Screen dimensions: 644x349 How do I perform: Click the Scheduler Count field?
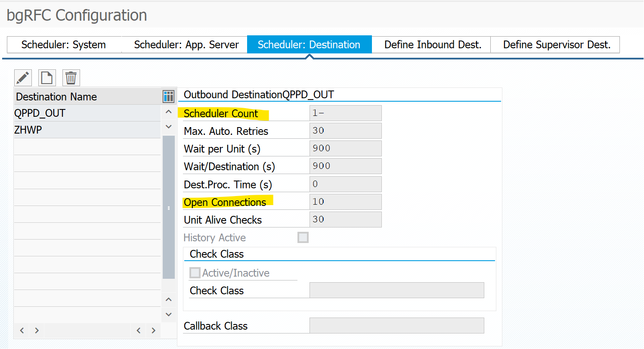tap(345, 113)
